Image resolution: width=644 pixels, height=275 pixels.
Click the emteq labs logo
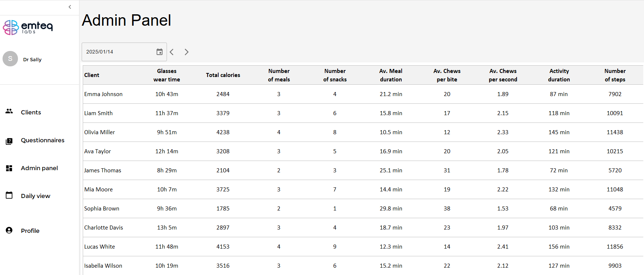(x=28, y=27)
